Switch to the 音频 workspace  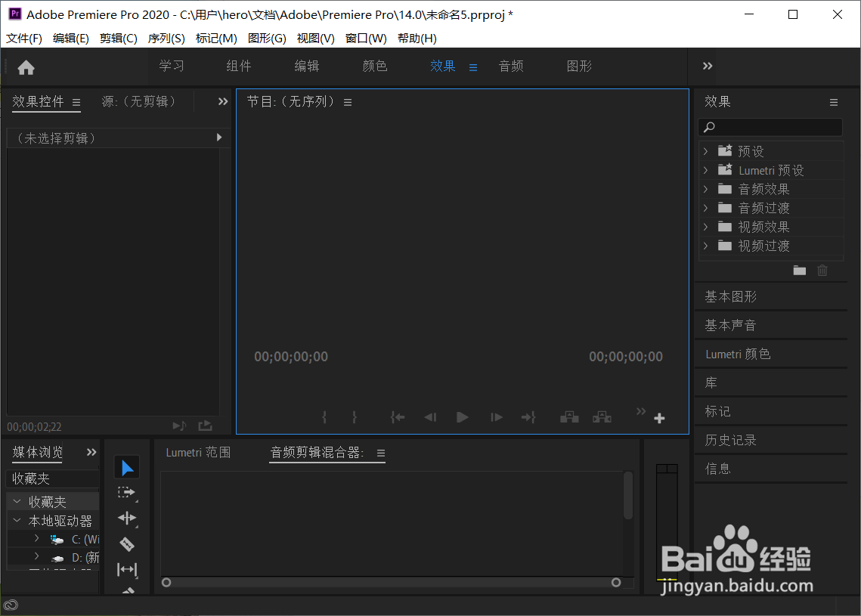(x=511, y=67)
